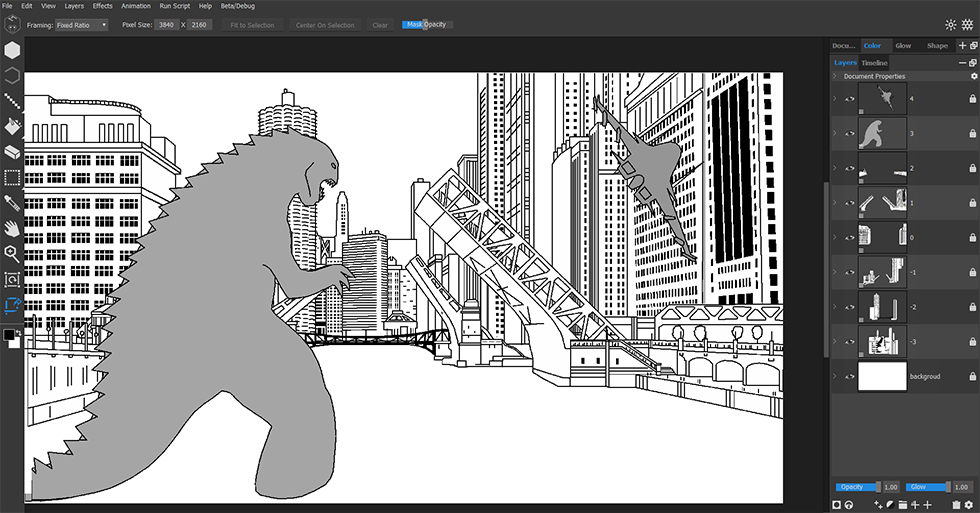Switch to the Shape tab
This screenshot has width=980, height=513.
click(937, 46)
